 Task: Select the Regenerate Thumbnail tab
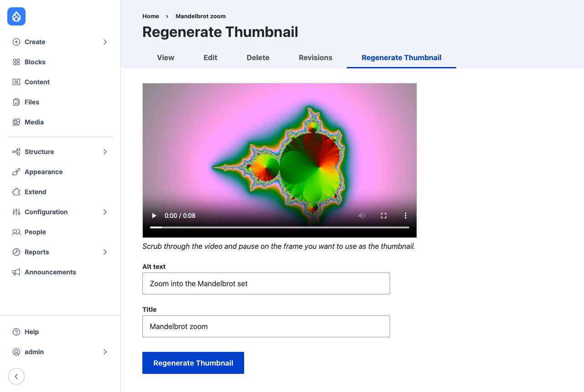(401, 58)
